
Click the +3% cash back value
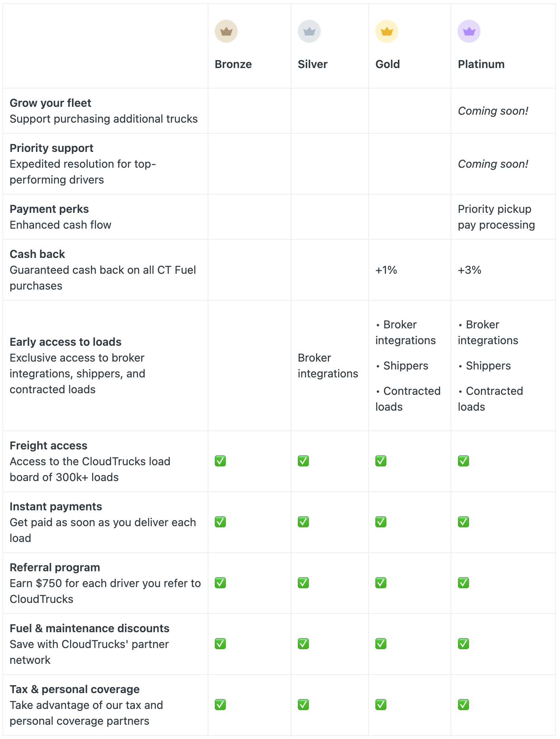pyautogui.click(x=469, y=270)
